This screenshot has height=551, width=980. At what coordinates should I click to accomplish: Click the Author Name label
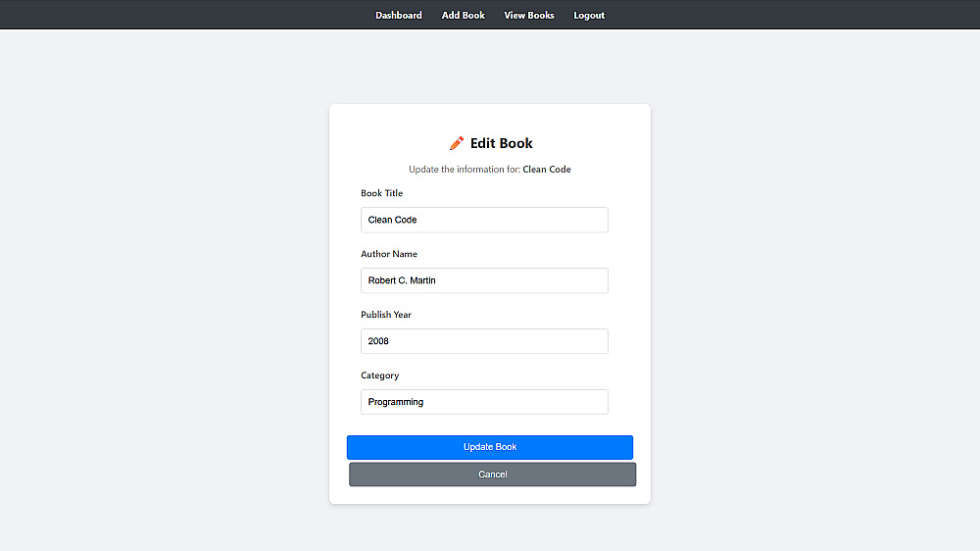tap(389, 254)
